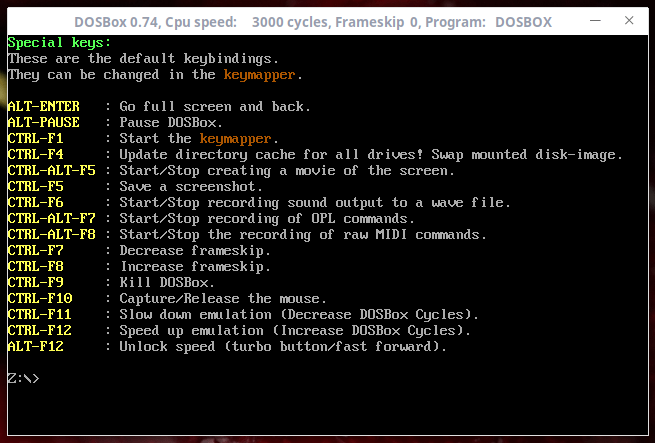Viewport: 655px width, 443px height.
Task: Click the Z:\> command prompt
Action: click(x=23, y=378)
